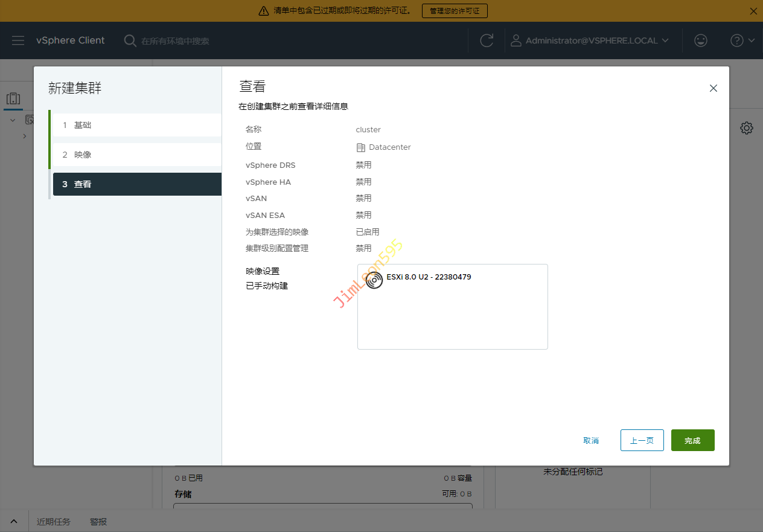Image resolution: width=763 pixels, height=532 pixels.
Task: Click the Datacenter location icon
Action: (x=361, y=147)
